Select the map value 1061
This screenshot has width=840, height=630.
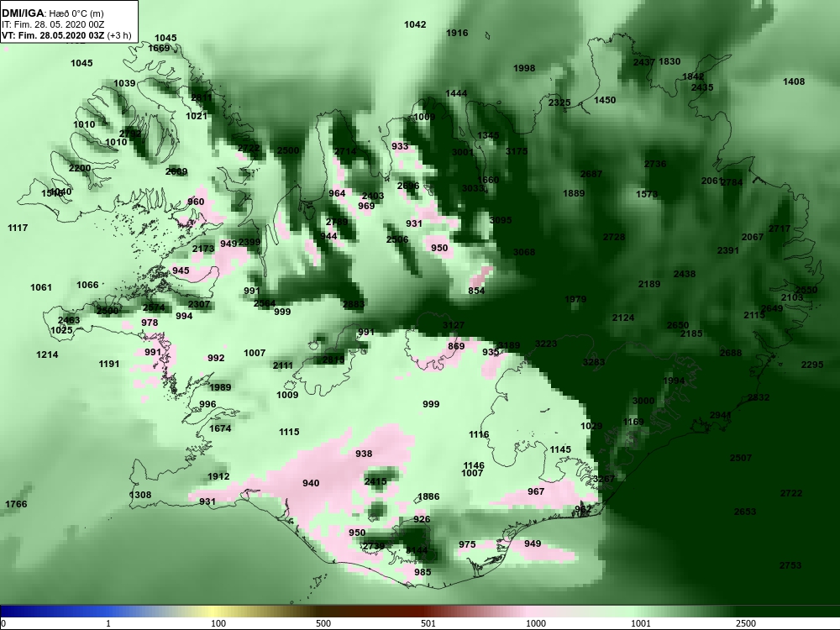(40, 287)
